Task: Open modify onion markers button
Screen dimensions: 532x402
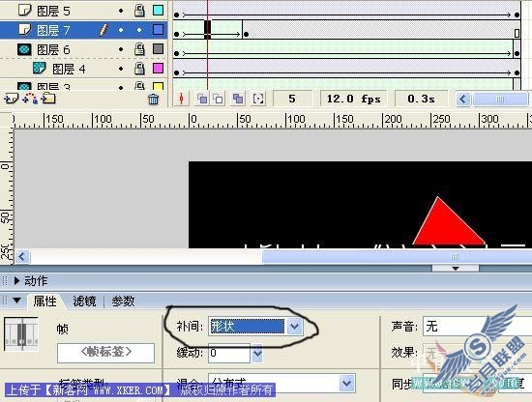Action: (258, 99)
